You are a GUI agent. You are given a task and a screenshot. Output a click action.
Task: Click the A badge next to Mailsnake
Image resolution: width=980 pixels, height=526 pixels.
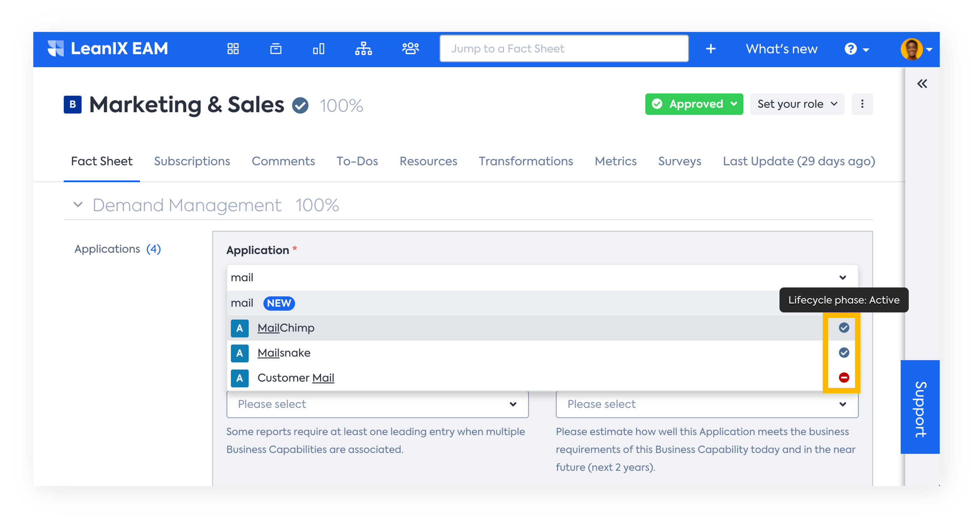pyautogui.click(x=240, y=353)
